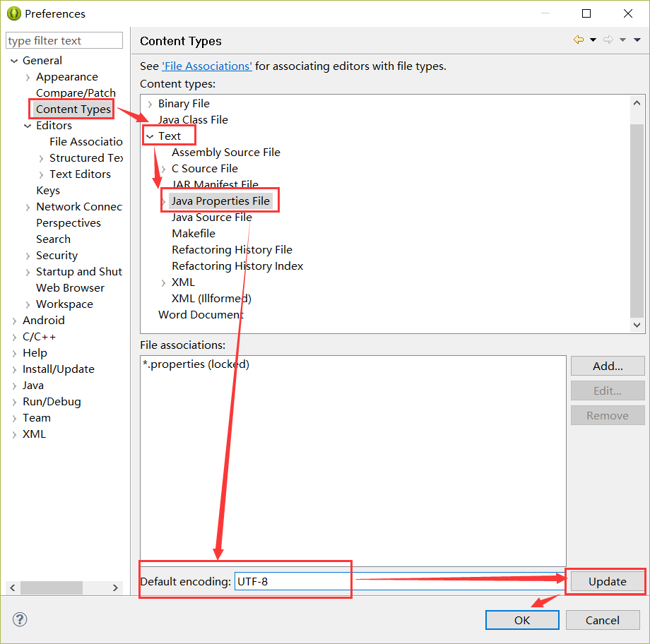Open the 'File Associations' hyperlink
The image size is (650, 644).
tap(207, 66)
